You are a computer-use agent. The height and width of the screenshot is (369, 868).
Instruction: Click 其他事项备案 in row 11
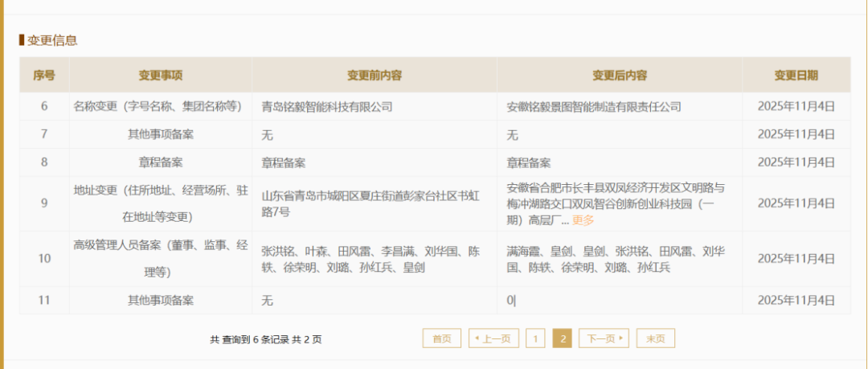click(161, 301)
